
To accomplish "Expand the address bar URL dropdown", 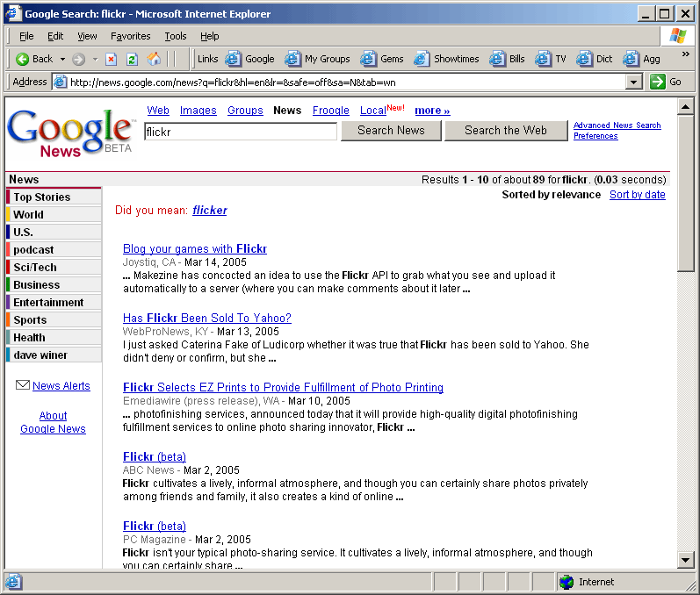I will pos(634,82).
